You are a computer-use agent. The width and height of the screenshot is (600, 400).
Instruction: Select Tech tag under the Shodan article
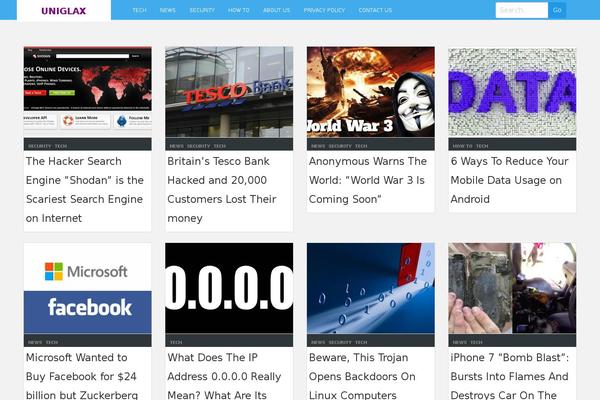click(x=61, y=146)
